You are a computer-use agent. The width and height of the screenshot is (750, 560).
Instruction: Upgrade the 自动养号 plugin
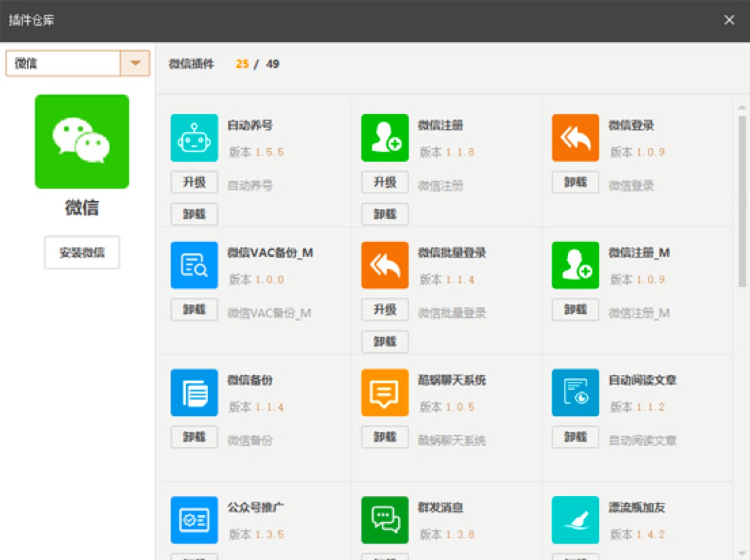pyautogui.click(x=194, y=182)
